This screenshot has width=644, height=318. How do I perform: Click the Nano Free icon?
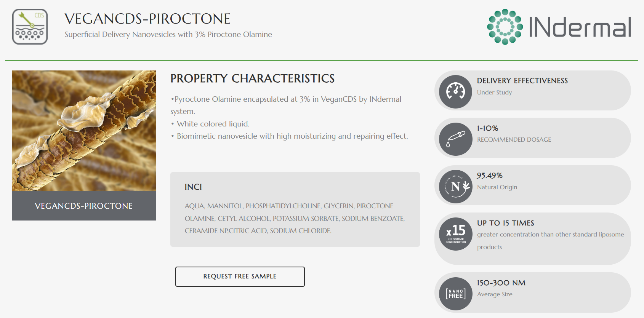click(456, 294)
